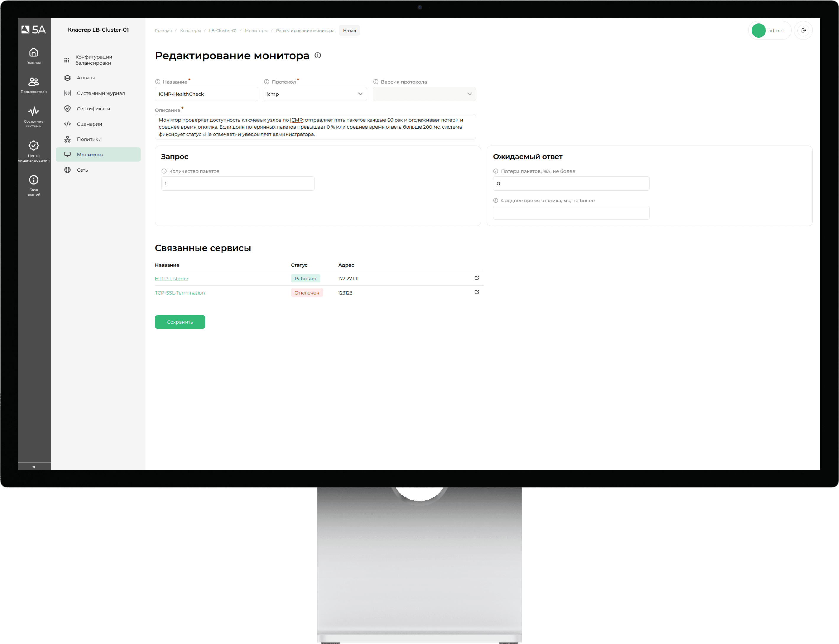Open the Версия протокола dropdown
The width and height of the screenshot is (839, 644).
point(424,94)
